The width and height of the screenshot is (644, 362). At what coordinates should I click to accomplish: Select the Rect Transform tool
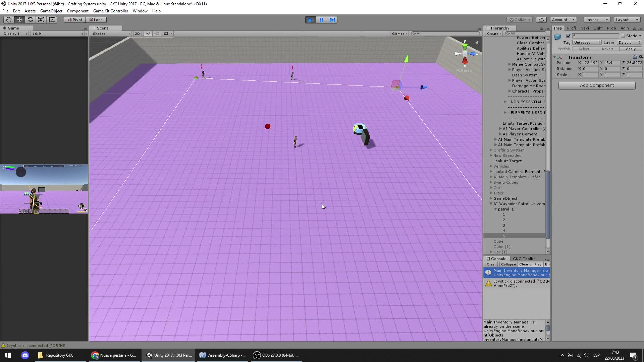(52, 20)
